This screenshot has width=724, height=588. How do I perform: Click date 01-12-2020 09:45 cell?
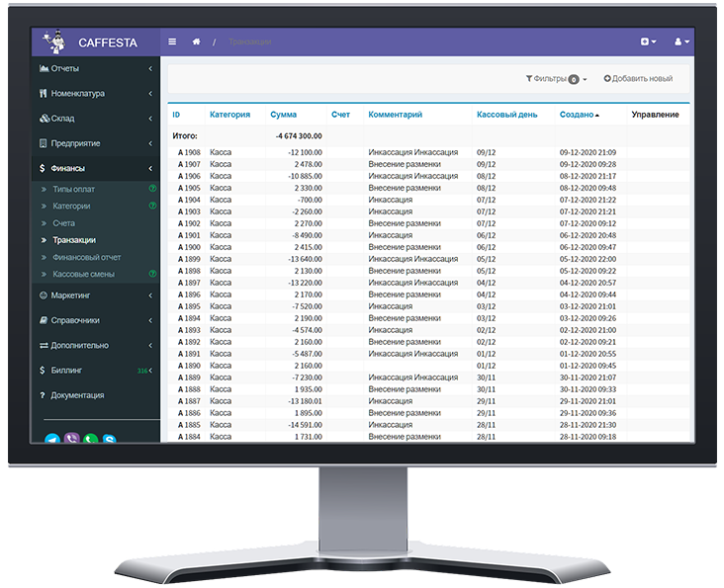tap(588, 366)
